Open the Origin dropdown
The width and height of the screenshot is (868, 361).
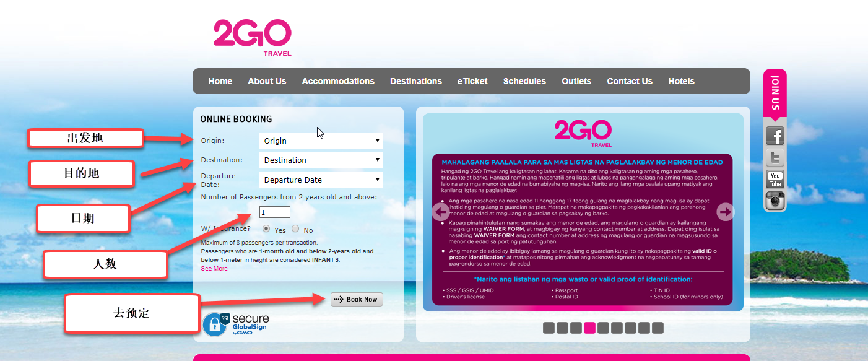point(321,141)
